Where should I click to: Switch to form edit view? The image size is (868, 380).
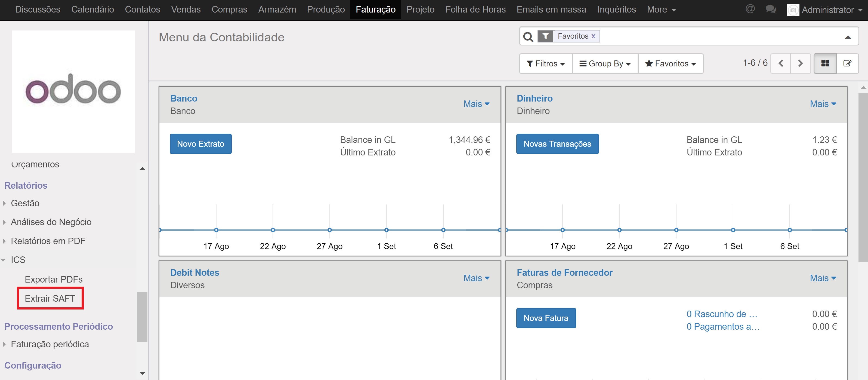[847, 63]
